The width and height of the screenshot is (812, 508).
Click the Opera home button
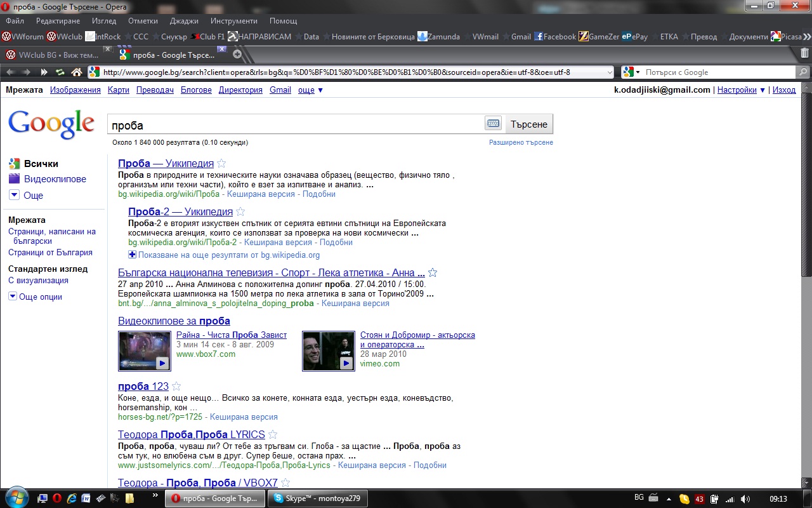[x=76, y=72]
